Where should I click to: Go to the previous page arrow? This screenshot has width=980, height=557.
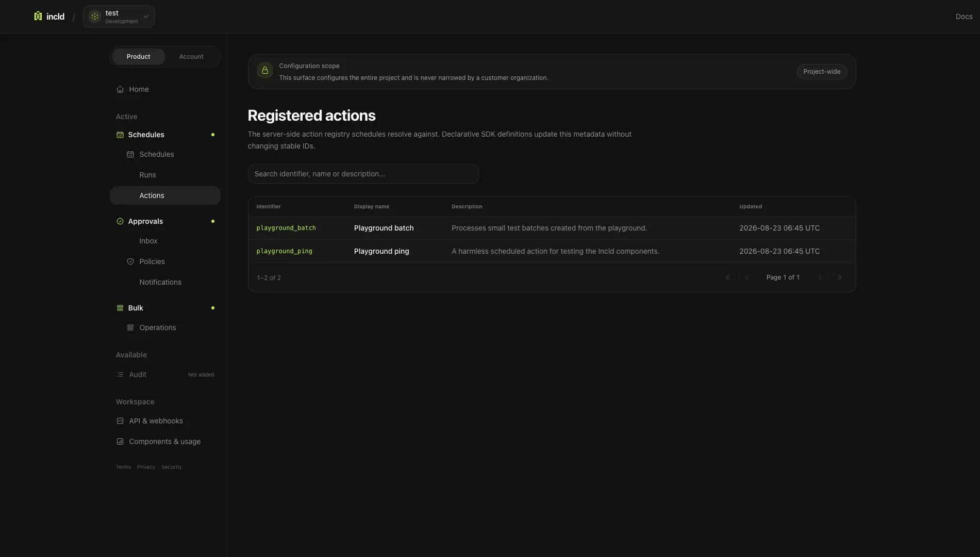point(748,277)
